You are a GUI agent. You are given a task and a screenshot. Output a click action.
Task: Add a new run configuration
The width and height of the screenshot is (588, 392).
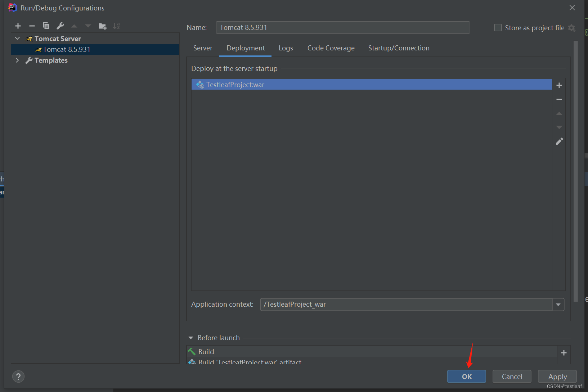pyautogui.click(x=18, y=26)
